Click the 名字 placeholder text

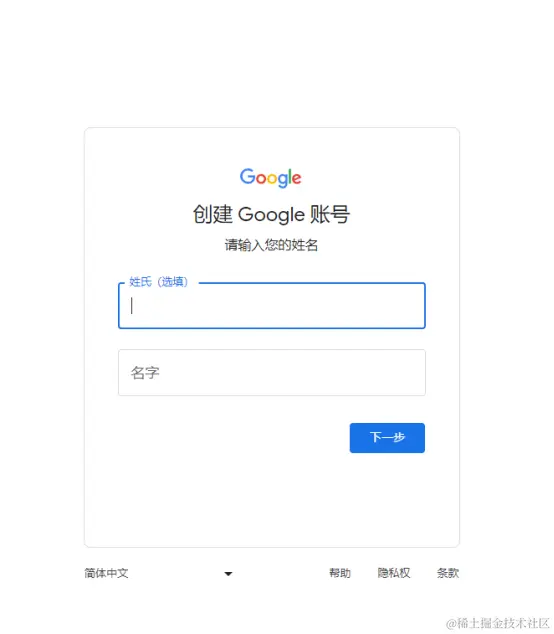pyautogui.click(x=145, y=373)
